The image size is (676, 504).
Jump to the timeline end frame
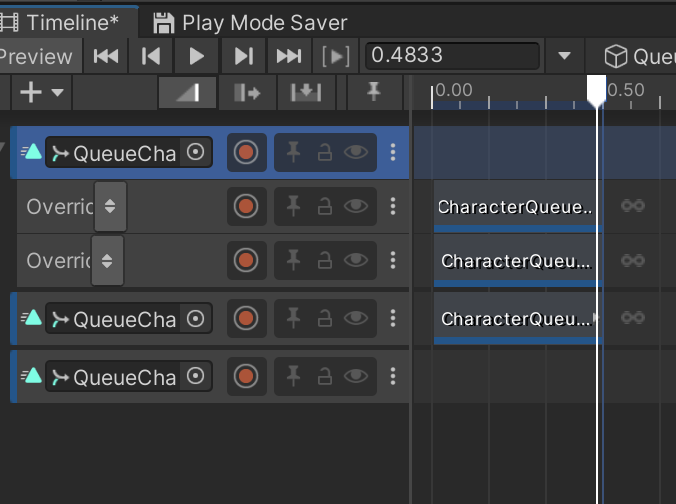pyautogui.click(x=288, y=56)
